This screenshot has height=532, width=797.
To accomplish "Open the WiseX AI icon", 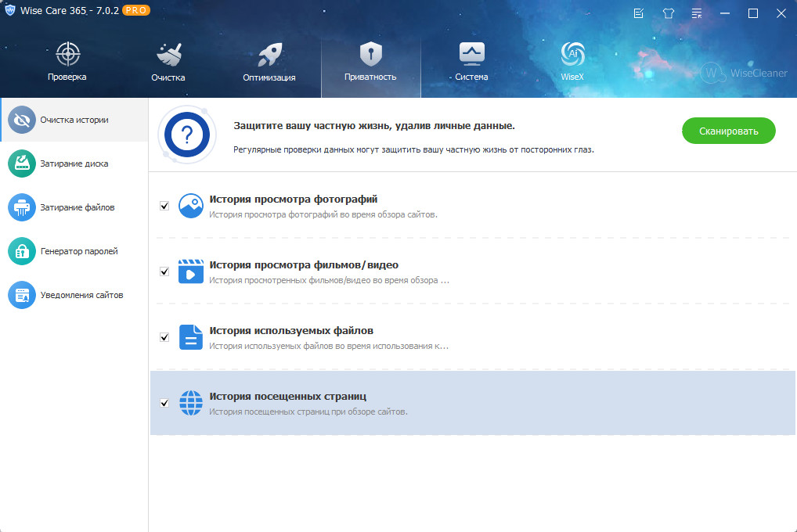I will [x=572, y=54].
